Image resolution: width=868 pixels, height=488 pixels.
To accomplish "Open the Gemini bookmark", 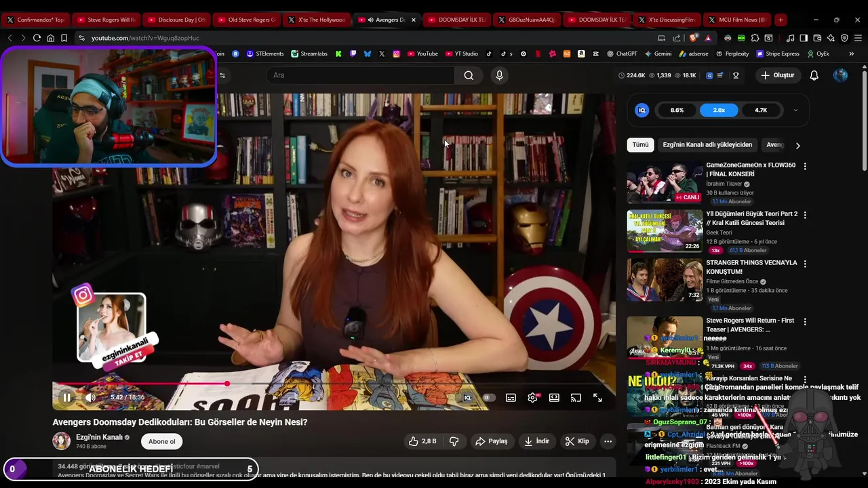I will point(658,54).
